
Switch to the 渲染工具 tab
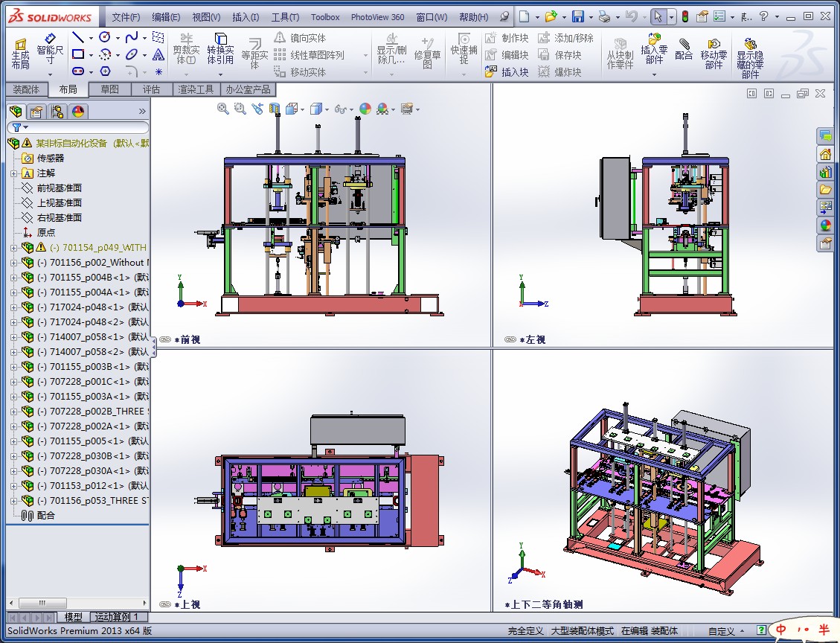point(196,89)
